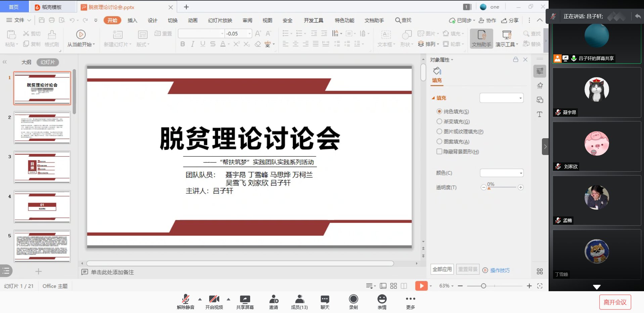Viewport: 644px width, 313px height.
Task: Click the 离开会议 leave meeting button
Action: point(615,302)
